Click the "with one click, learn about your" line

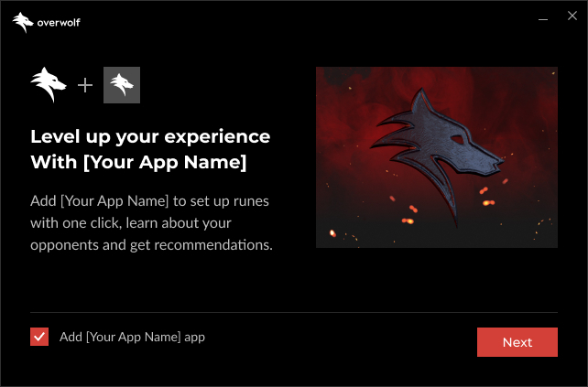[131, 223]
